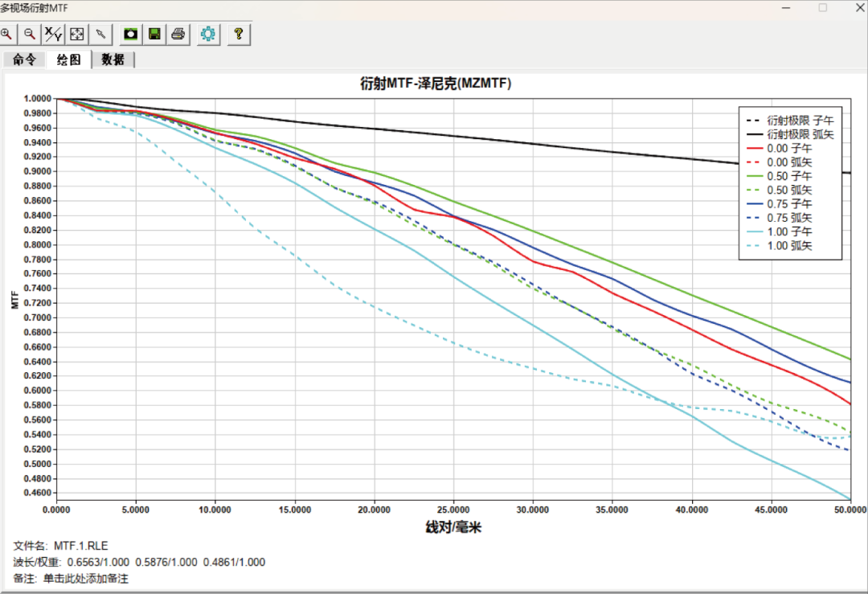This screenshot has height=594, width=868.
Task: Click x-axis tick label 50.0000
Action: tap(850, 510)
